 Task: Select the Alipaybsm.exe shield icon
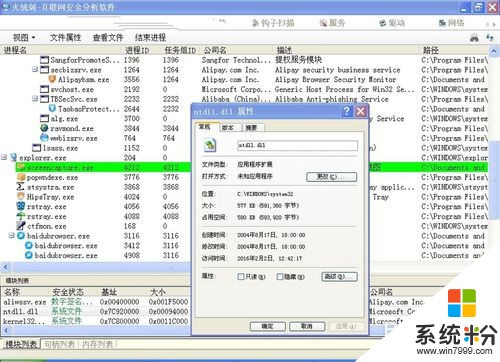[x=52, y=79]
